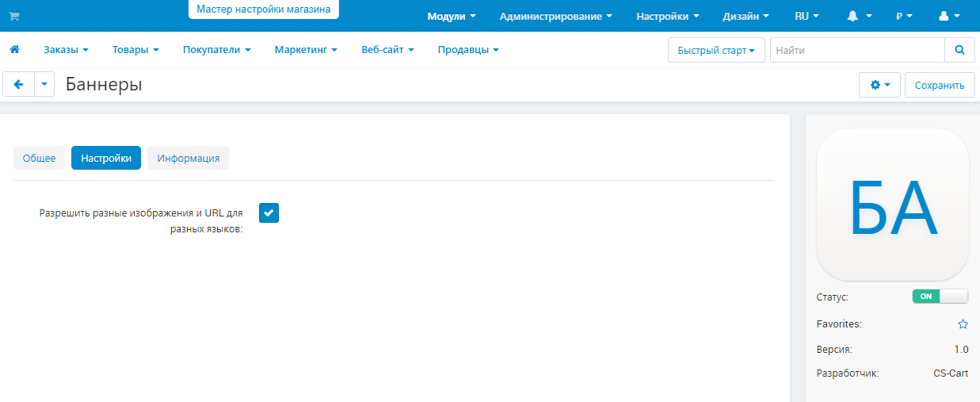Open Мастер настройки магазина
Viewport: 980px width, 402px height.
(x=264, y=10)
